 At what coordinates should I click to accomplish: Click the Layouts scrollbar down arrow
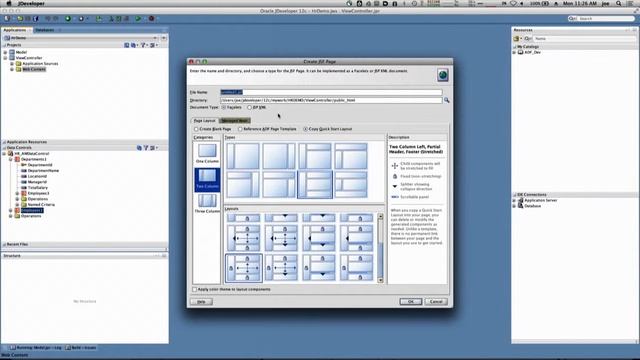(380, 280)
